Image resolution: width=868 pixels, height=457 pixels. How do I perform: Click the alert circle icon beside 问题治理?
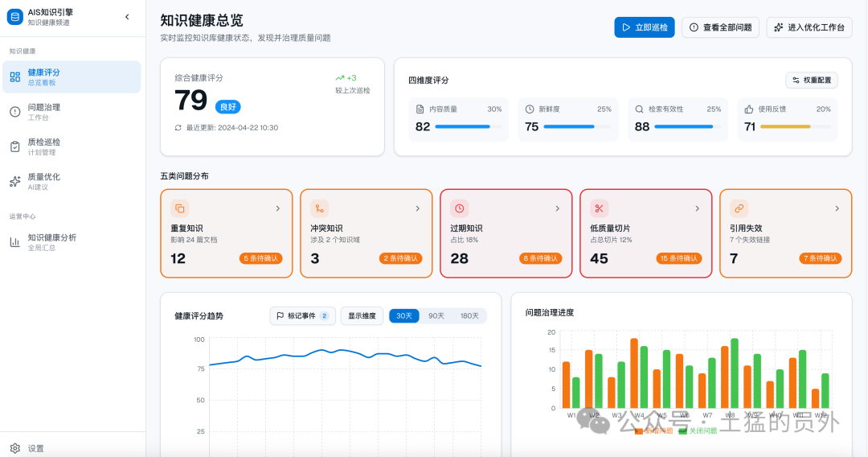coord(15,112)
